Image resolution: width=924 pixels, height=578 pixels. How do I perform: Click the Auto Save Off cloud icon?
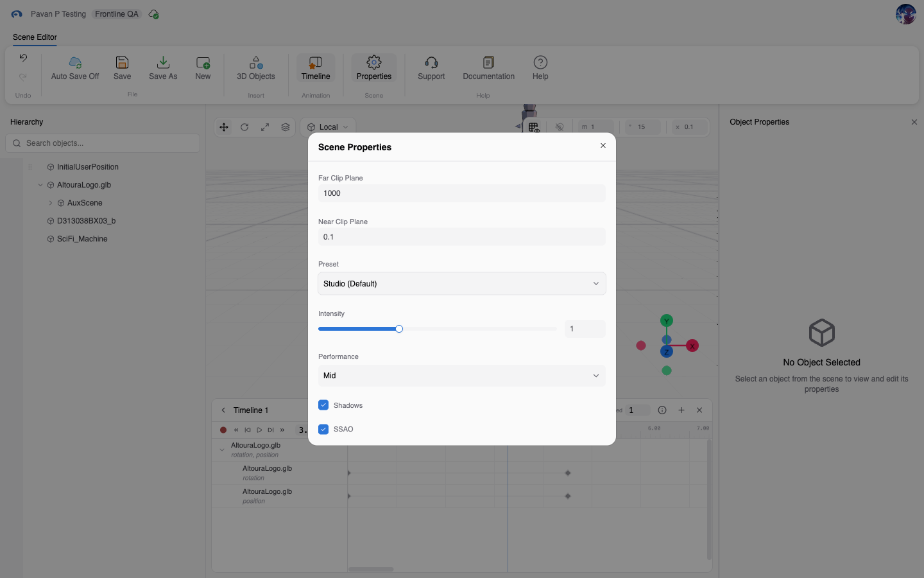tap(75, 62)
